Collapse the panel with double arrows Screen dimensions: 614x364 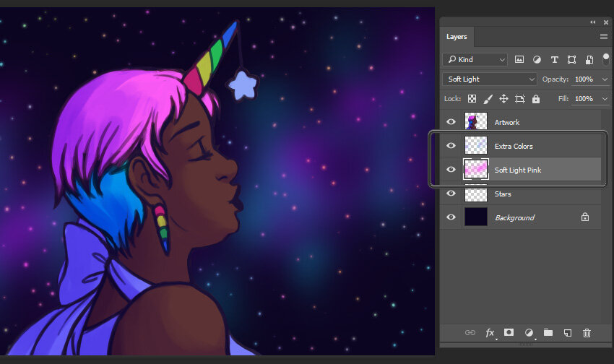(x=593, y=22)
